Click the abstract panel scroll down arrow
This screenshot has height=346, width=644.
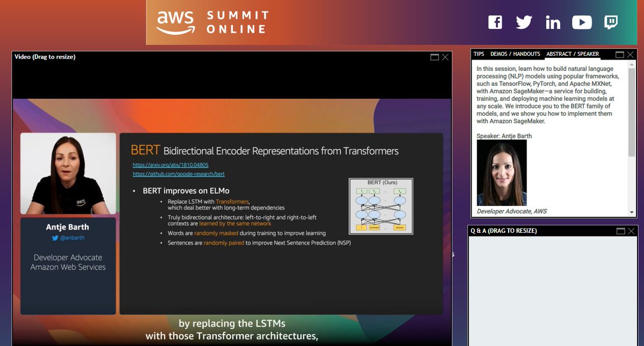point(632,212)
